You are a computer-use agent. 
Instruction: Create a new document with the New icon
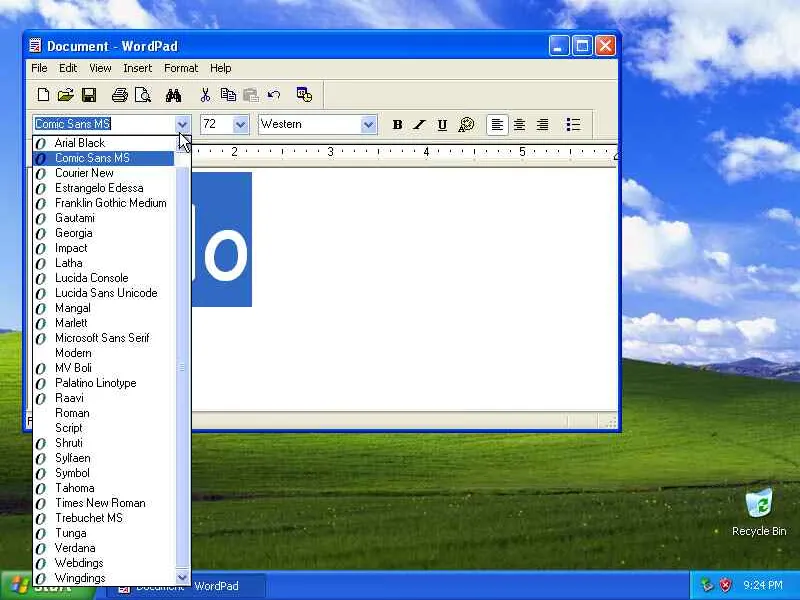point(43,95)
